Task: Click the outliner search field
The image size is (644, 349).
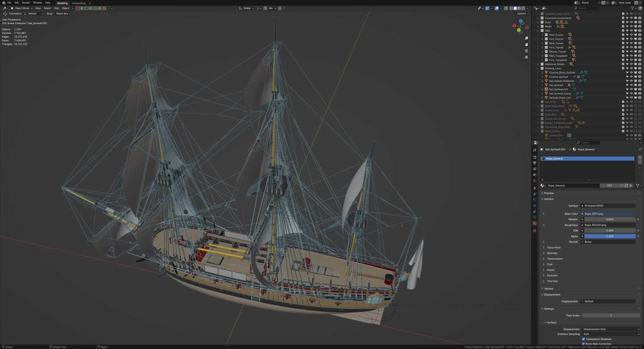Action: 585,8
